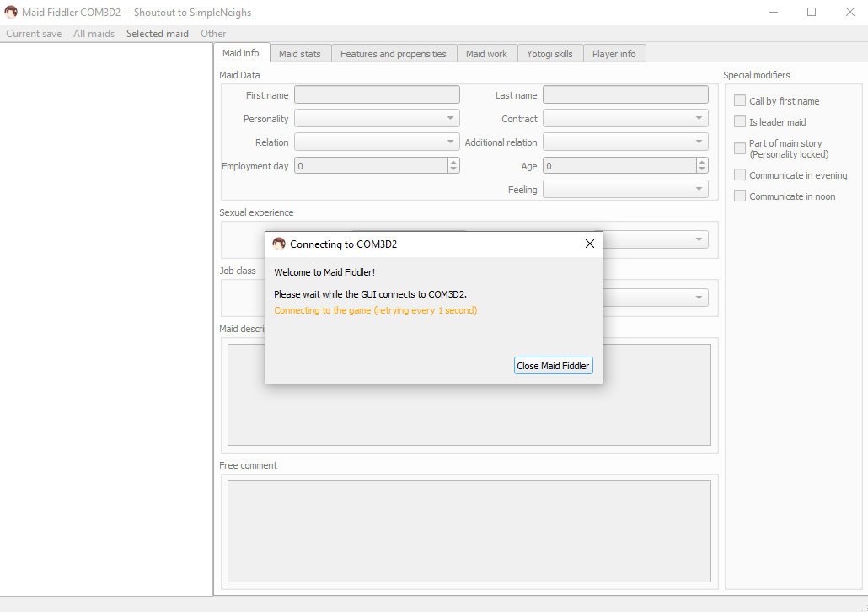Click the Other menu item
Image resolution: width=868 pixels, height=612 pixels.
click(213, 33)
